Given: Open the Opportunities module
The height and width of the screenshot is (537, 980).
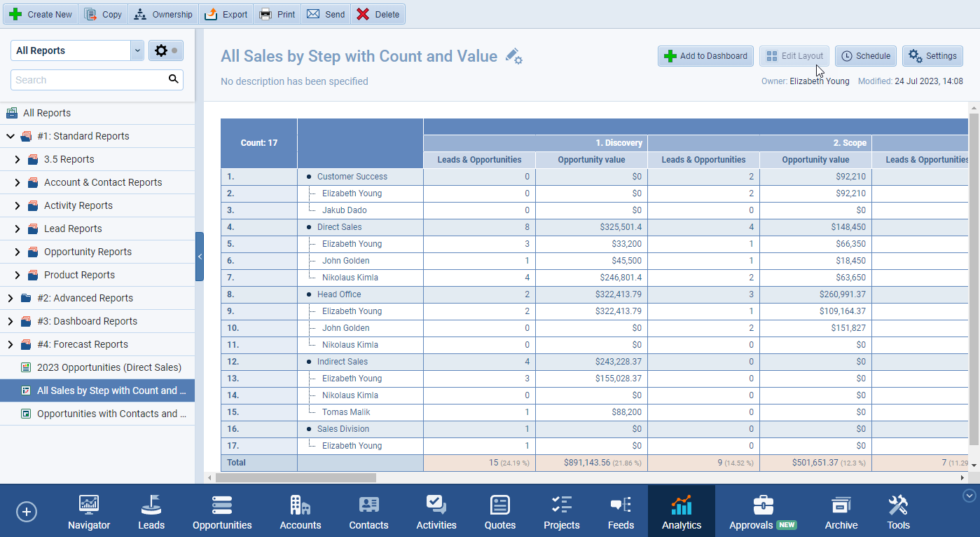Looking at the screenshot, I should (x=222, y=512).
